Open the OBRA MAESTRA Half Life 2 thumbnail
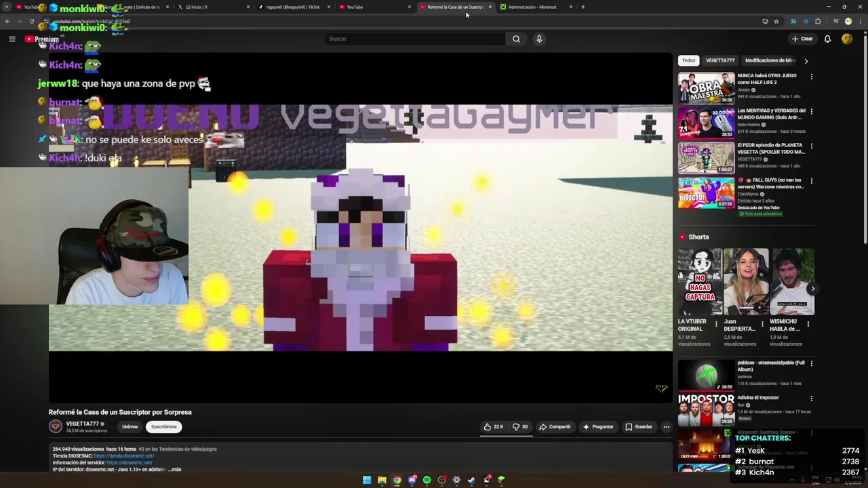 click(x=706, y=87)
